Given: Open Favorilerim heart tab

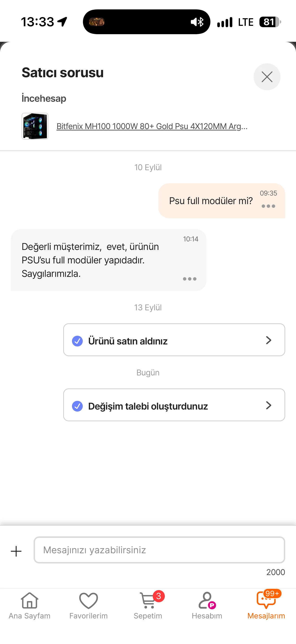Looking at the screenshot, I should (x=89, y=606).
